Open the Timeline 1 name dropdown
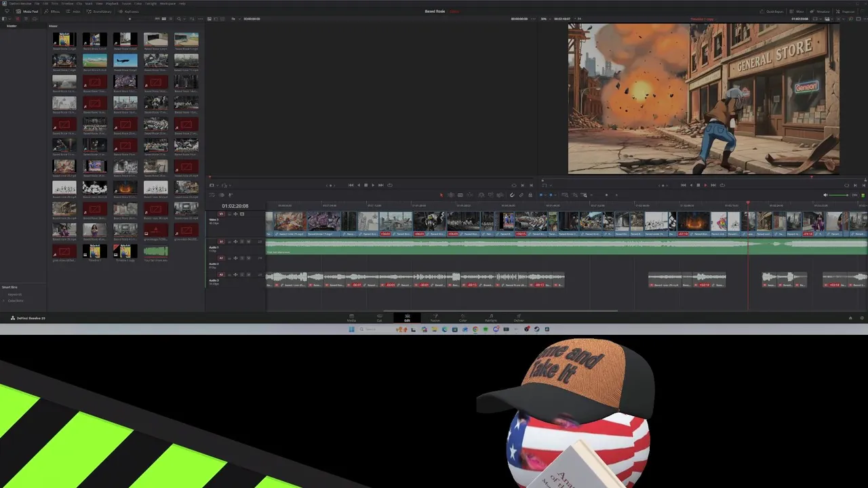 [x=703, y=18]
